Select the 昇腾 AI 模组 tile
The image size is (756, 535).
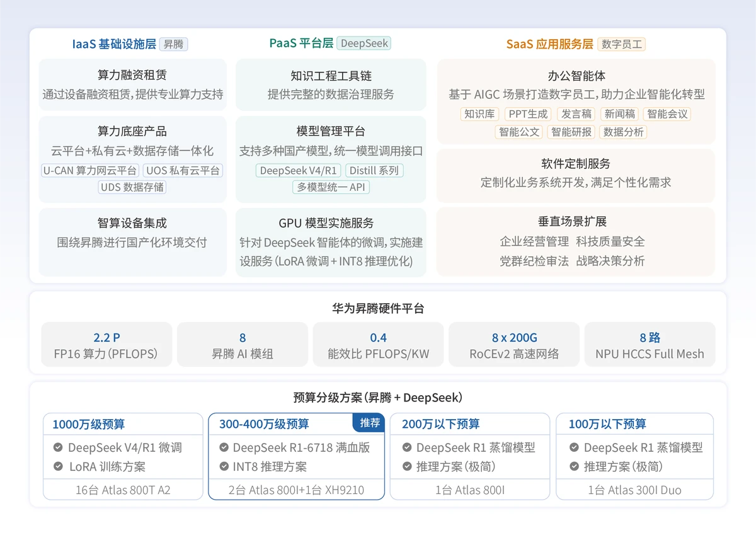(243, 345)
